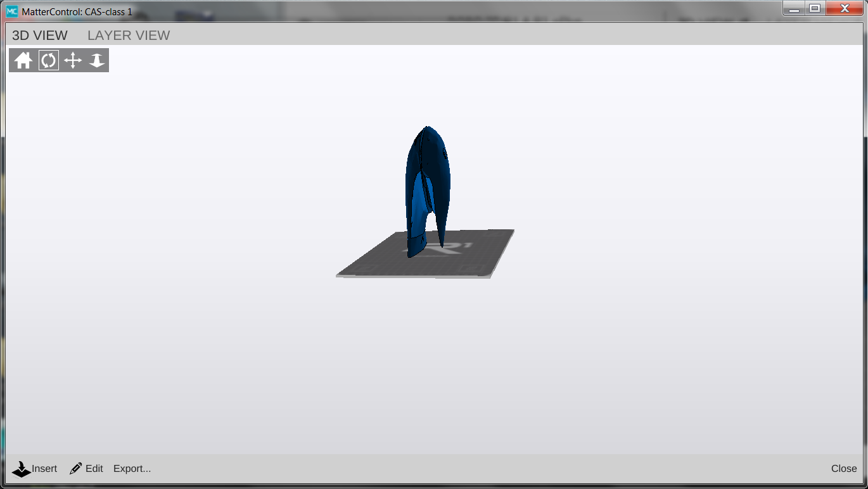Click the Close button in bottom bar
The image size is (868, 489).
coord(844,469)
